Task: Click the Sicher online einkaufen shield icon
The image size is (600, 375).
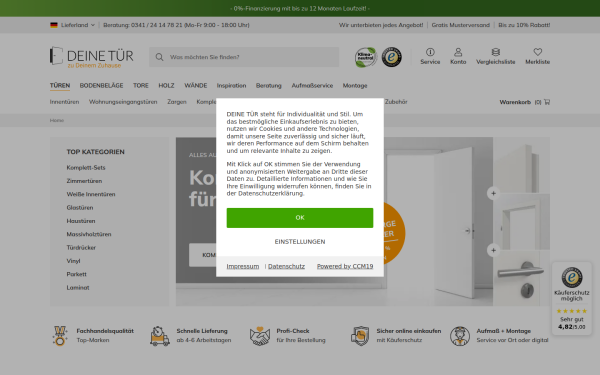Action: click(360, 336)
